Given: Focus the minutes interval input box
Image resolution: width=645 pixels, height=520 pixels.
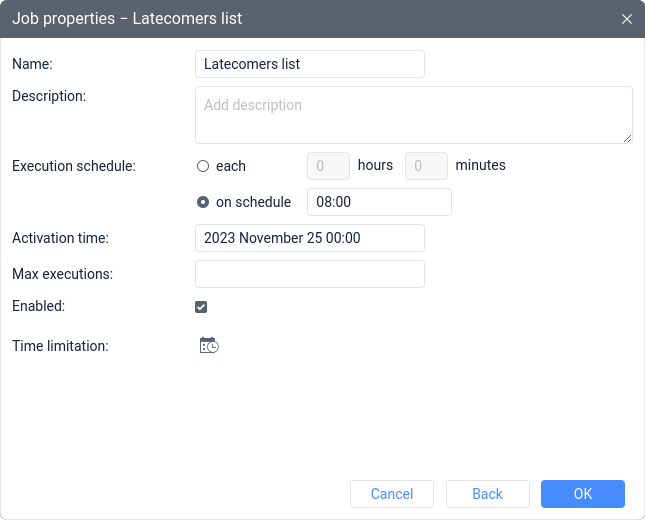Looking at the screenshot, I should coord(426,166).
